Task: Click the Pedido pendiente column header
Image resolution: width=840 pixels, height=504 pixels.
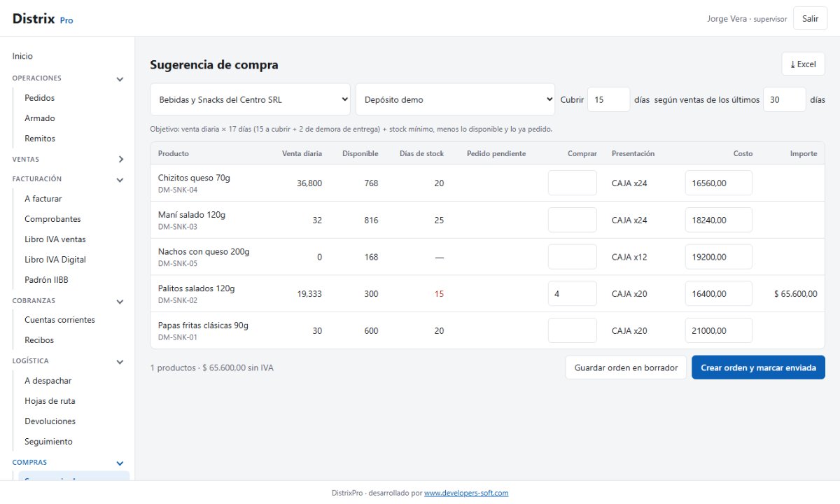Action: [x=496, y=153]
